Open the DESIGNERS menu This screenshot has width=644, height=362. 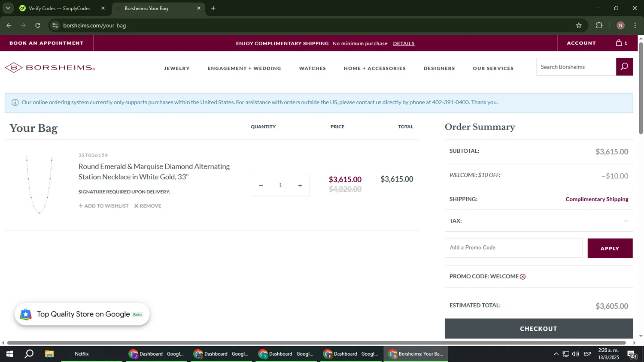439,68
